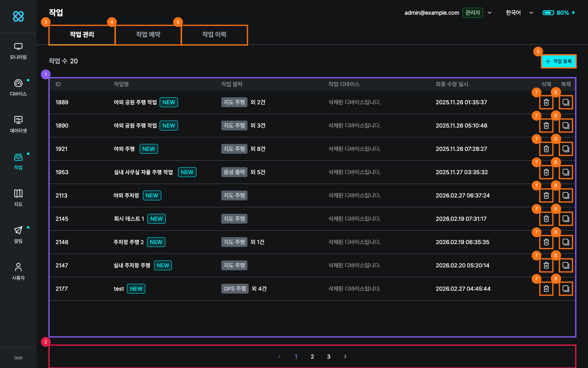This screenshot has height=368, width=588.
Task: Expand the admin account dropdown
Action: click(490, 13)
